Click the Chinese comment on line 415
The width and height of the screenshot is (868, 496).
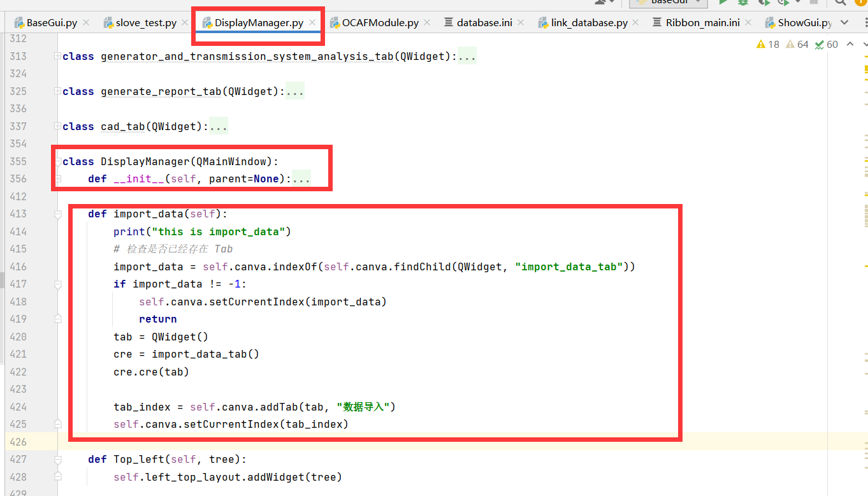coord(173,249)
